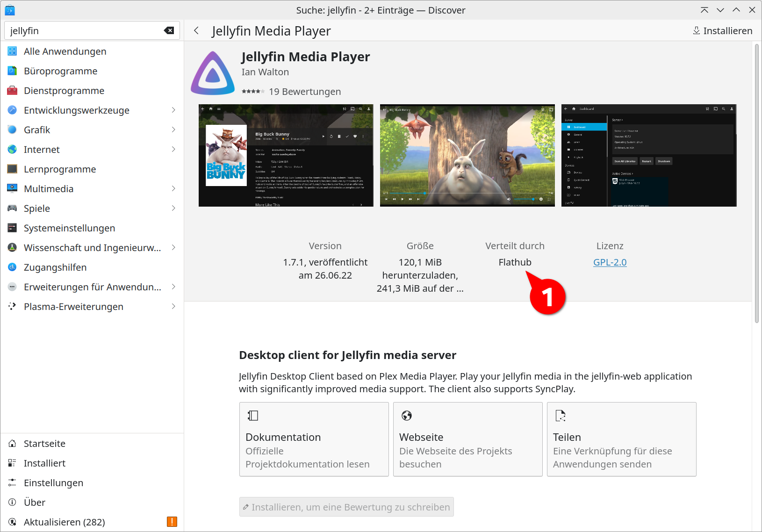Open the Einstellungen page

(92, 483)
